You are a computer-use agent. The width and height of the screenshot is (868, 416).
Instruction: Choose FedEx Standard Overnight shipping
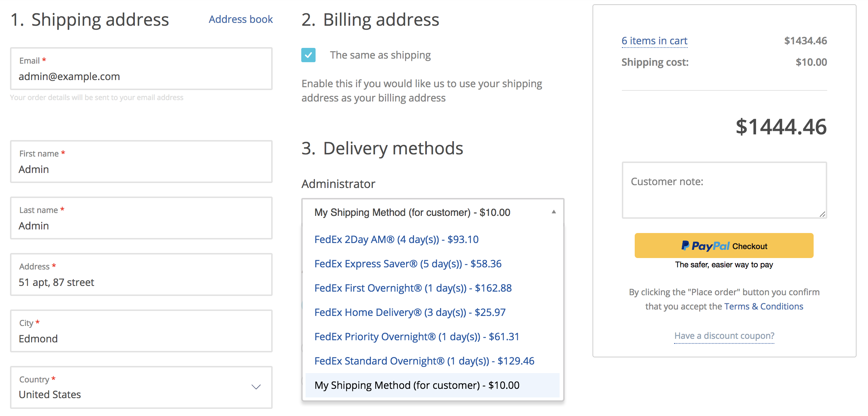424,361
